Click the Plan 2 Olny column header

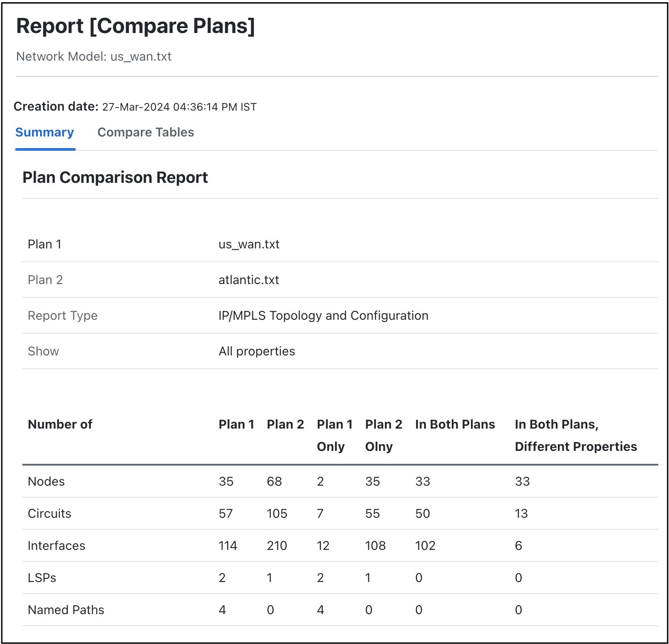point(383,435)
